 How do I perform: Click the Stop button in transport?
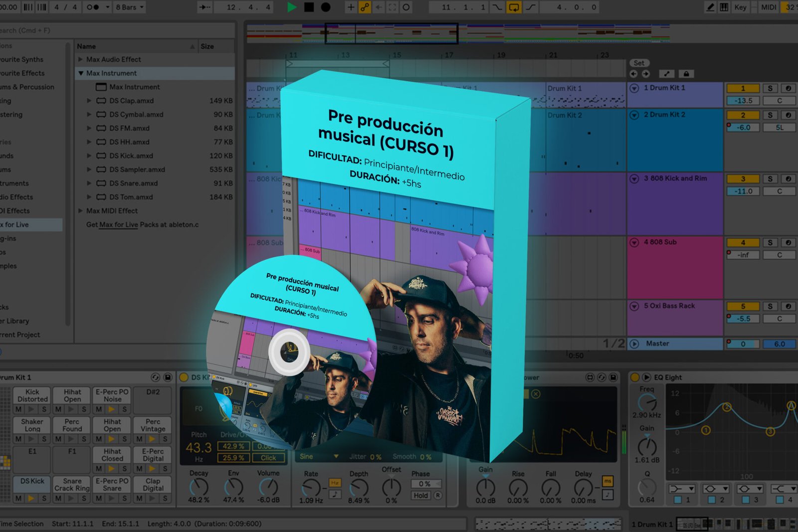tap(309, 7)
